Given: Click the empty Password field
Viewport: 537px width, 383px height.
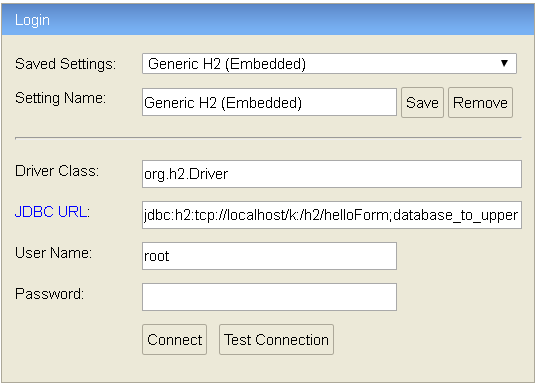Looking at the screenshot, I should pyautogui.click(x=269, y=297).
